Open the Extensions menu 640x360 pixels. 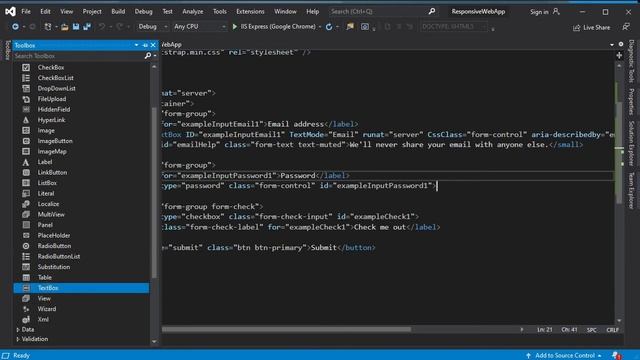250,11
